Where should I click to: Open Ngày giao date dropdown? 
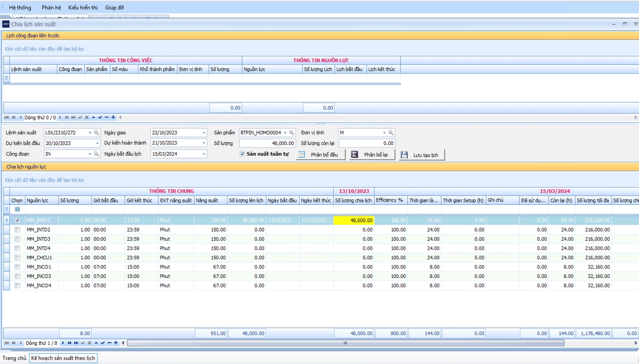(204, 133)
